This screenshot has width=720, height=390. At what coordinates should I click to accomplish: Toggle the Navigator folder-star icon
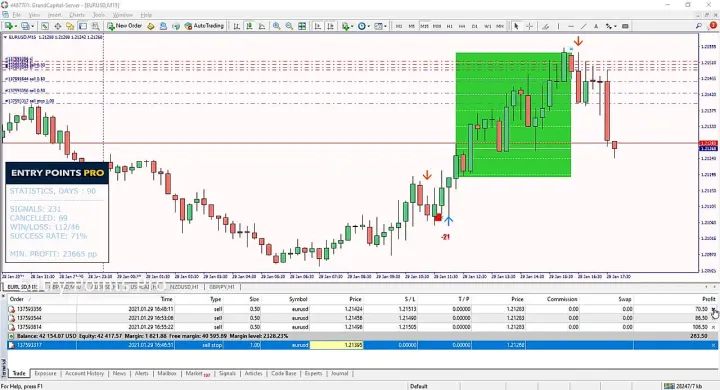pos(70,26)
